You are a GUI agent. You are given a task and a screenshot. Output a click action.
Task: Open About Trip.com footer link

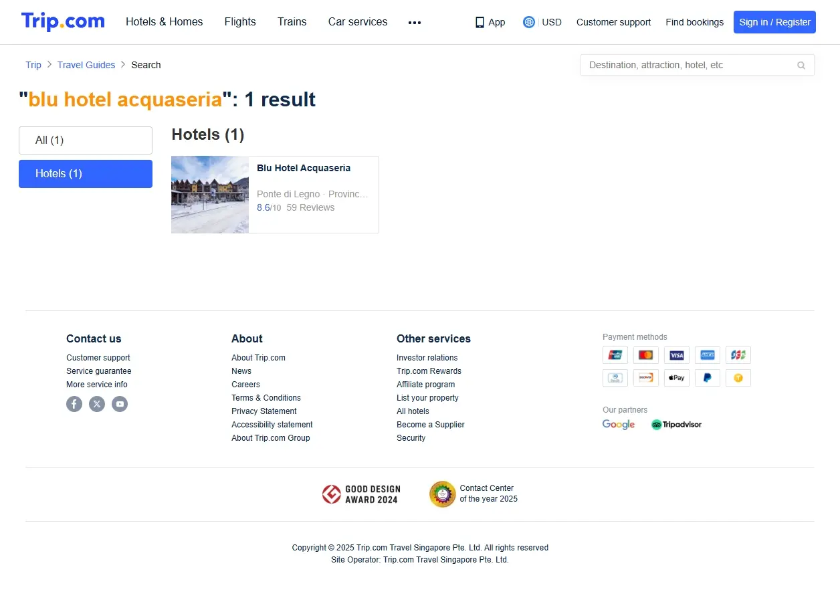pyautogui.click(x=258, y=358)
